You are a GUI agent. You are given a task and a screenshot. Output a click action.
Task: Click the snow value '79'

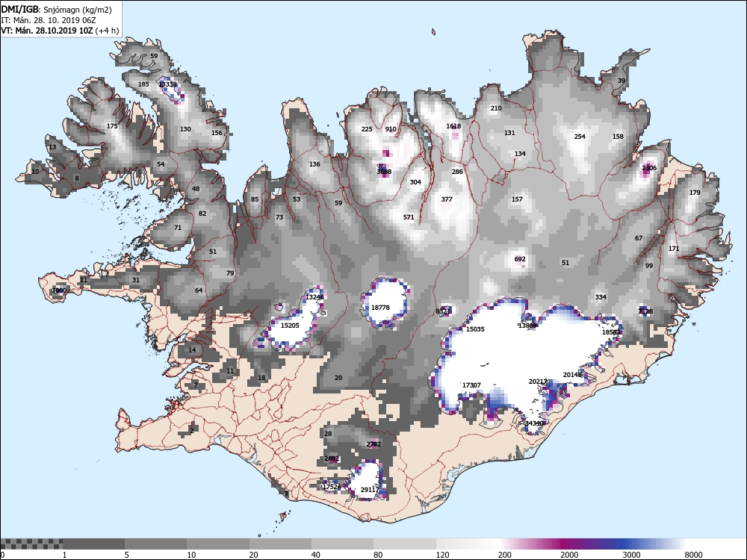230,273
